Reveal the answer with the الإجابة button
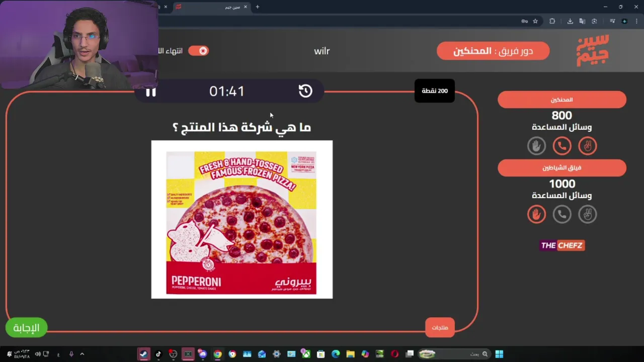644x362 pixels. click(x=26, y=328)
